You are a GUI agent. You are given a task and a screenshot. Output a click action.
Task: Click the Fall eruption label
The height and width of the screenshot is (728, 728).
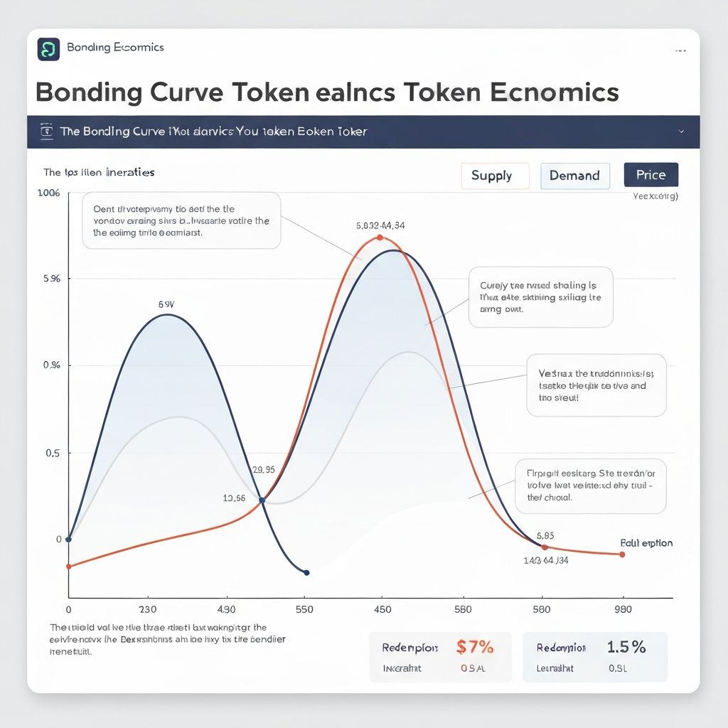point(646,543)
